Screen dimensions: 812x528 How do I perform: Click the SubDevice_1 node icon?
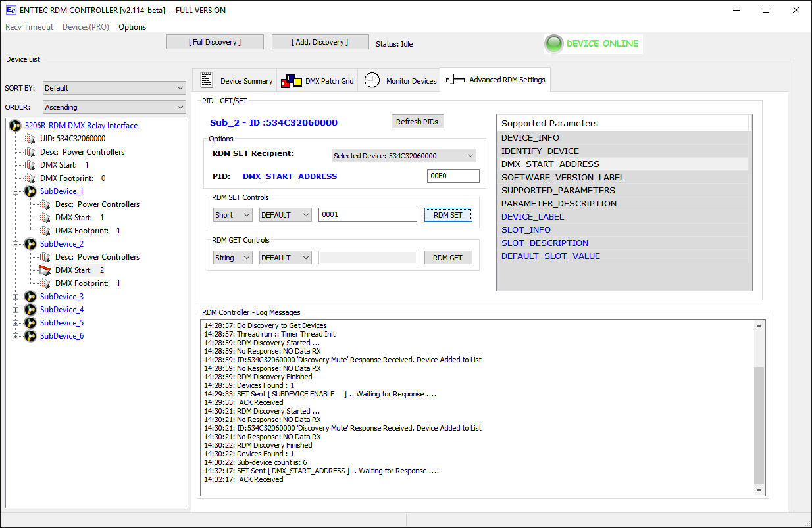click(30, 191)
